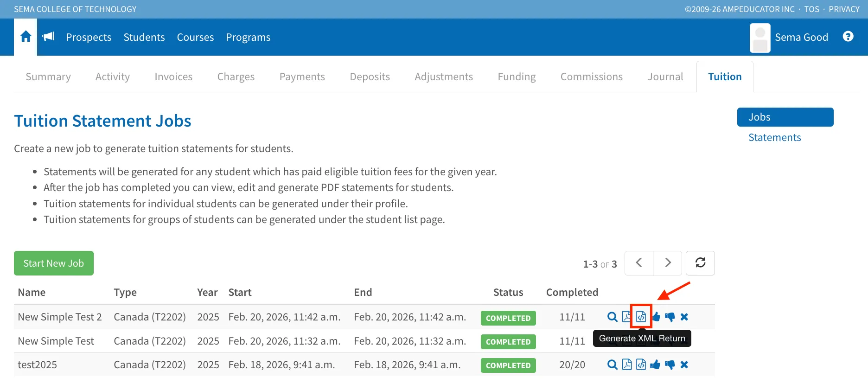Generate PDF for New Simple Test 2 job

click(626, 317)
